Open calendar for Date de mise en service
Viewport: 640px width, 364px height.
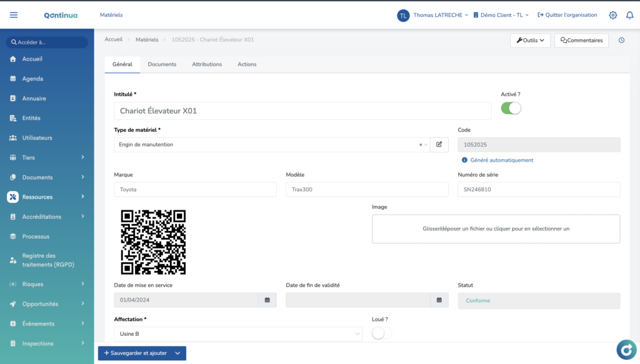(x=267, y=300)
